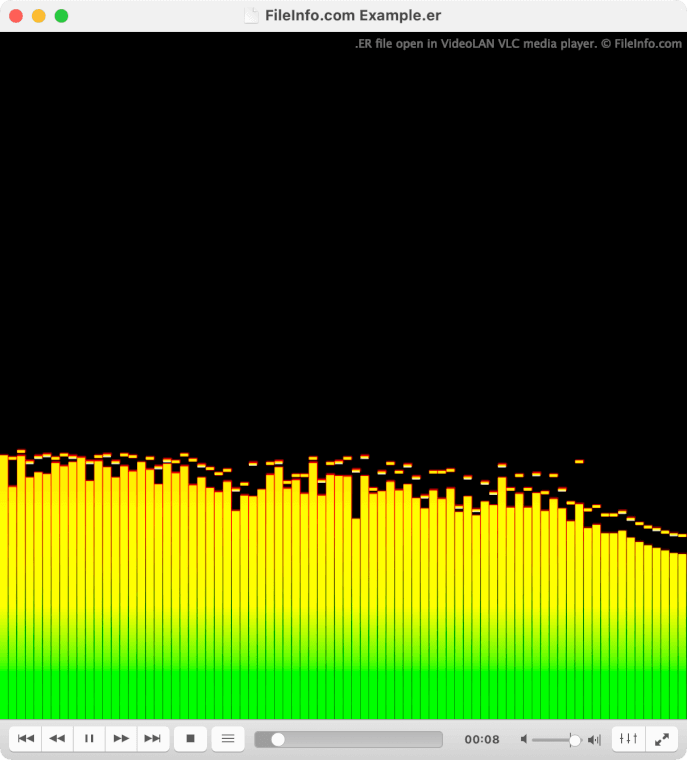Open the audio effects equalizer panel

pyautogui.click(x=628, y=739)
